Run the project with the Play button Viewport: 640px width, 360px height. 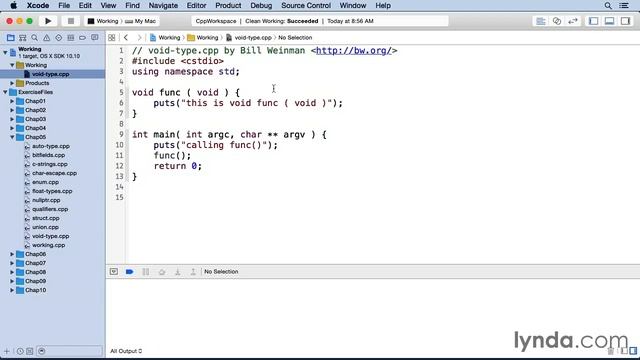(x=48, y=21)
